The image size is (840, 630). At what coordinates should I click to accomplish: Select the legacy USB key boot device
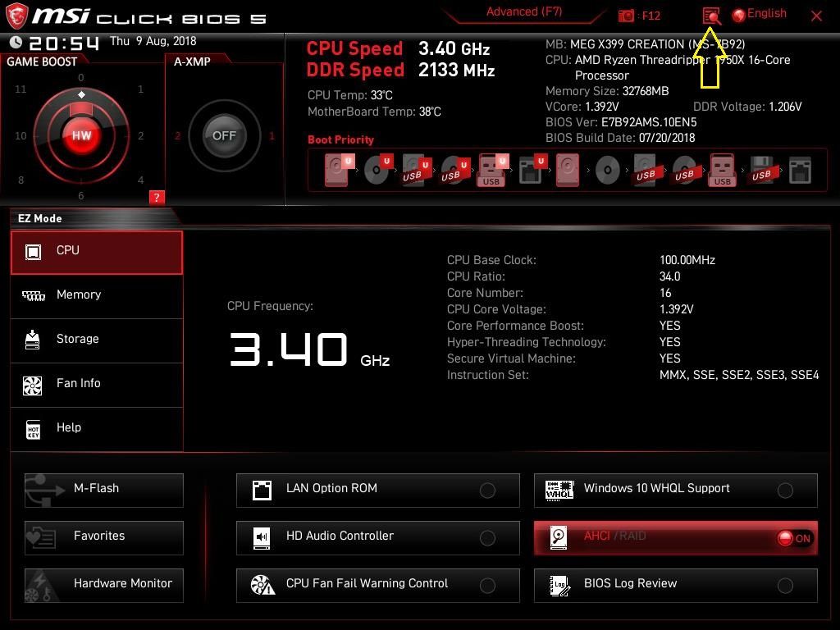pos(722,170)
